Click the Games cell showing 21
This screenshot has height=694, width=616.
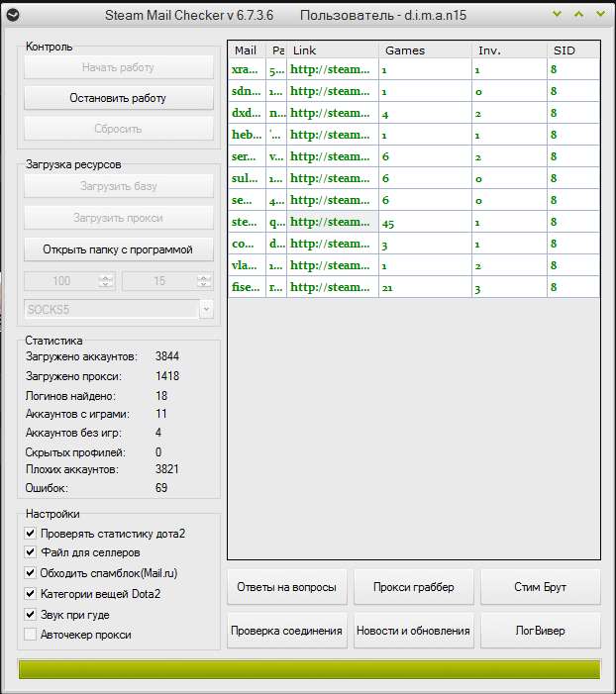tap(425, 287)
